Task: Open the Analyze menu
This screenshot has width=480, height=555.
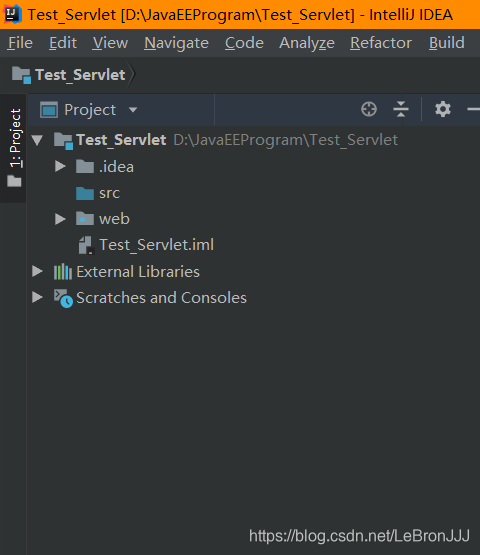Action: pos(307,43)
